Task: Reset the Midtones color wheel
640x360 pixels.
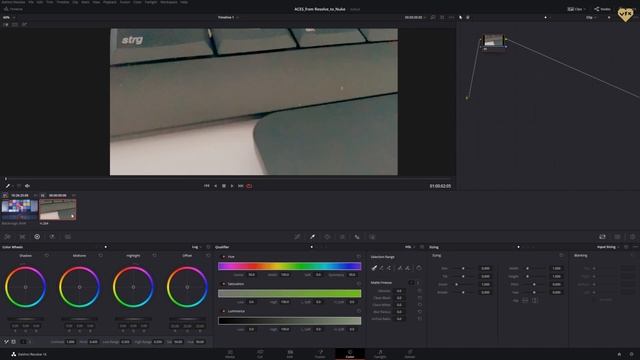Action: 100,256
